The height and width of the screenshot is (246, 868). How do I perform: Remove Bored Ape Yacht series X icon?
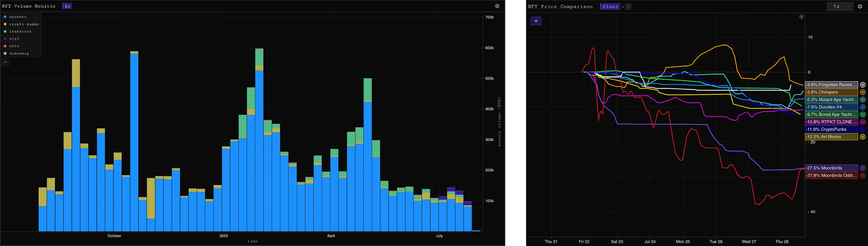(x=863, y=114)
